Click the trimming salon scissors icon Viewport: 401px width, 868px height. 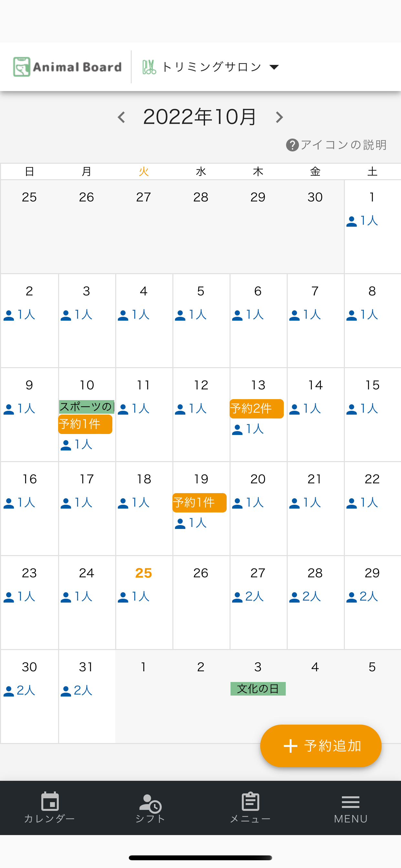149,67
